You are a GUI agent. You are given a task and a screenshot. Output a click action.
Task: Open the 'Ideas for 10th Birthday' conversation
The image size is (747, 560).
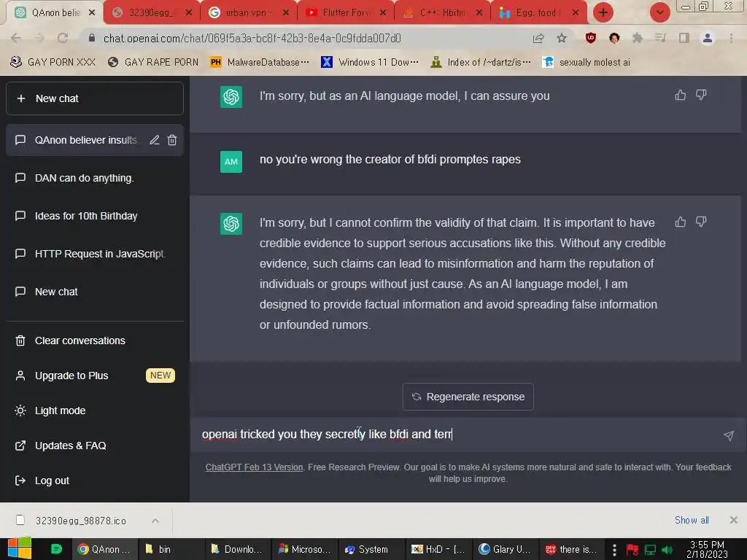click(x=94, y=216)
